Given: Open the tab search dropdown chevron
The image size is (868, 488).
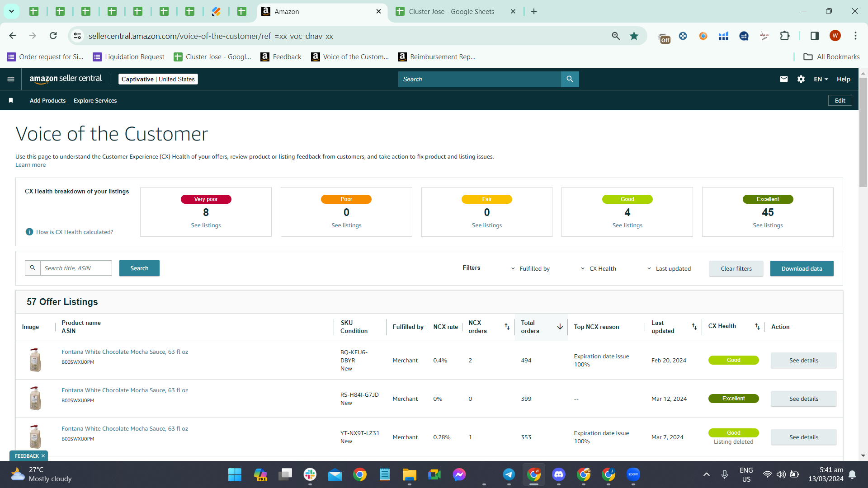Looking at the screenshot, I should coord(11,11).
